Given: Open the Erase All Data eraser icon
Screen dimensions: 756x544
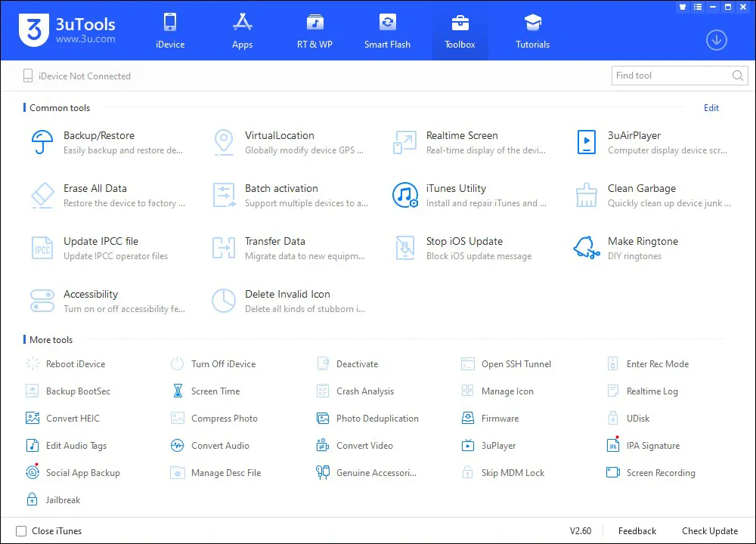Looking at the screenshot, I should coord(42,194).
